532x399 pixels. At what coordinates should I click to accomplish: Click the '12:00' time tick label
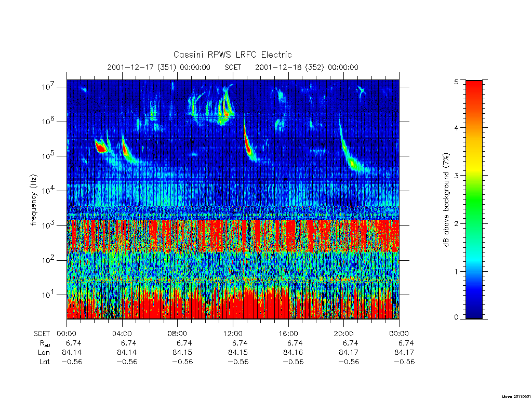click(233, 334)
